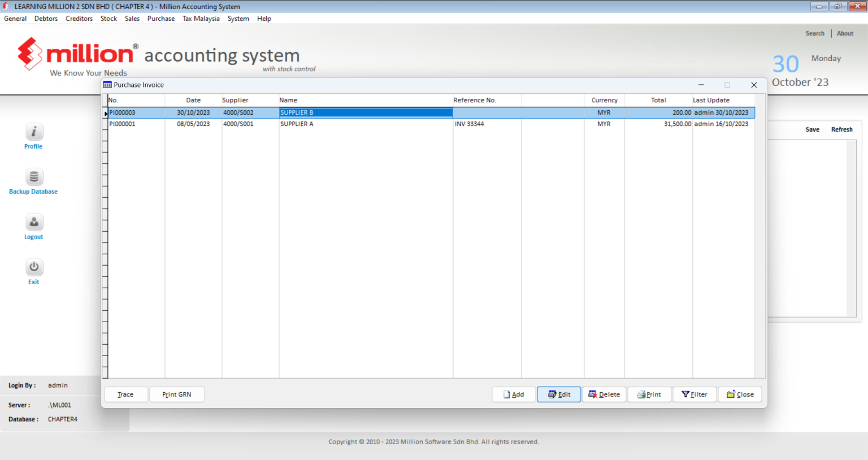Click the Purchase Invoice window title icon
Viewport: 868px width, 460px height.
107,85
